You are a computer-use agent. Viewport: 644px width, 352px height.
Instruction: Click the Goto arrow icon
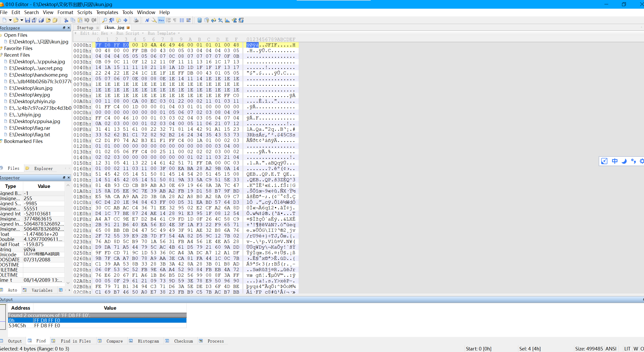(x=125, y=20)
